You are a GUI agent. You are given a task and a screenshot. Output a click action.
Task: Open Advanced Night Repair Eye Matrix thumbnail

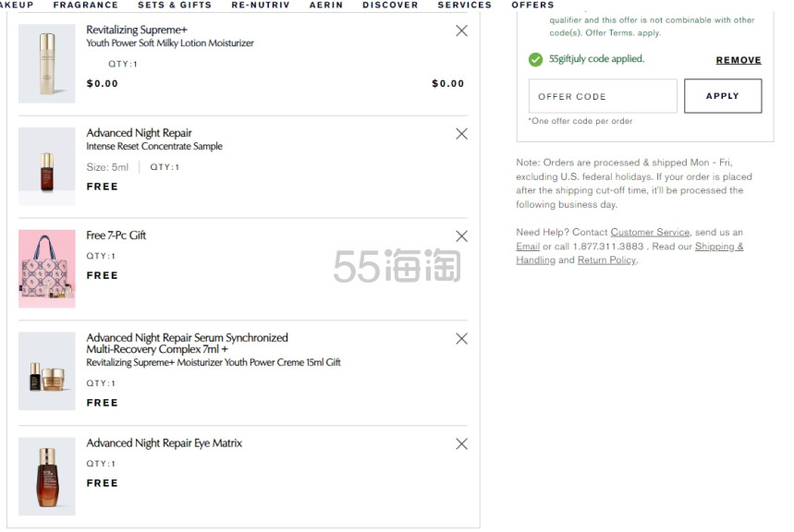[47, 477]
